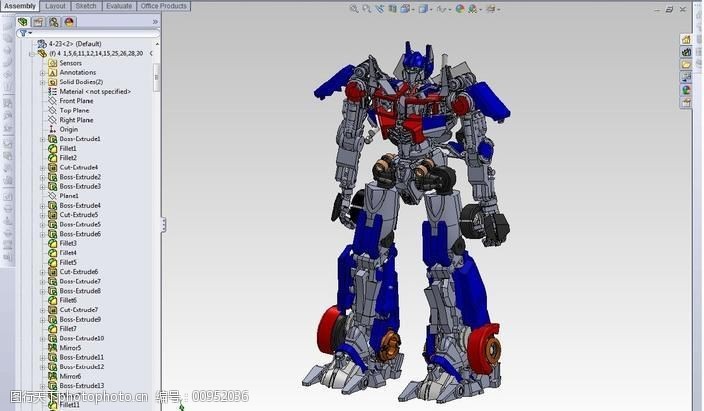This screenshot has width=704, height=411.
Task: Restore down the document window
Action: (x=669, y=9)
